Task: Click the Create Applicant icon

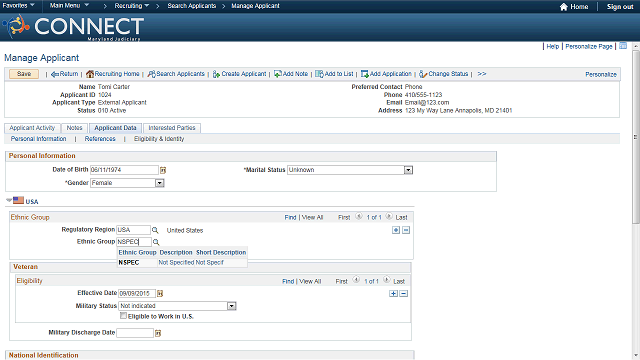Action: 216,74
